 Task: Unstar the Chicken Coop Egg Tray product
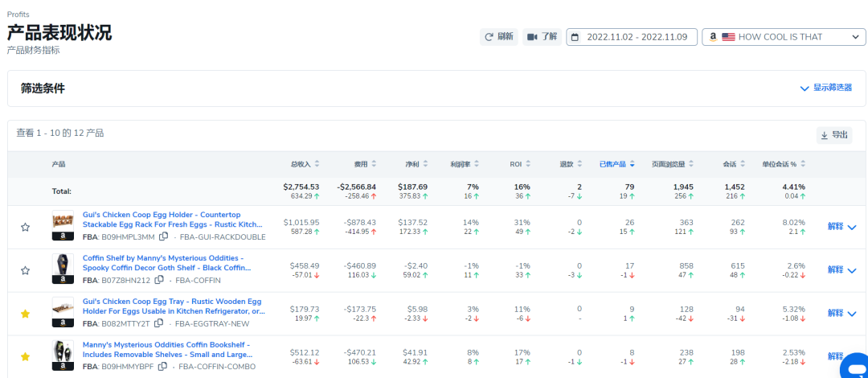pos(25,314)
